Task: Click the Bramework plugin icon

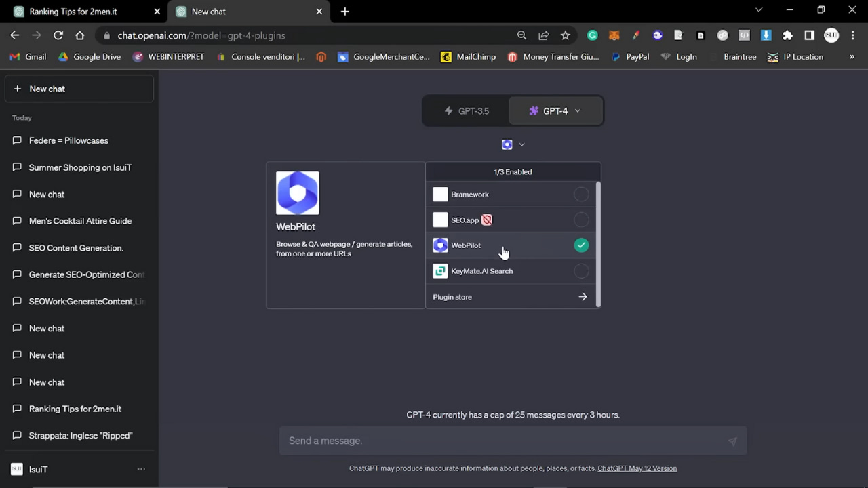Action: point(440,195)
